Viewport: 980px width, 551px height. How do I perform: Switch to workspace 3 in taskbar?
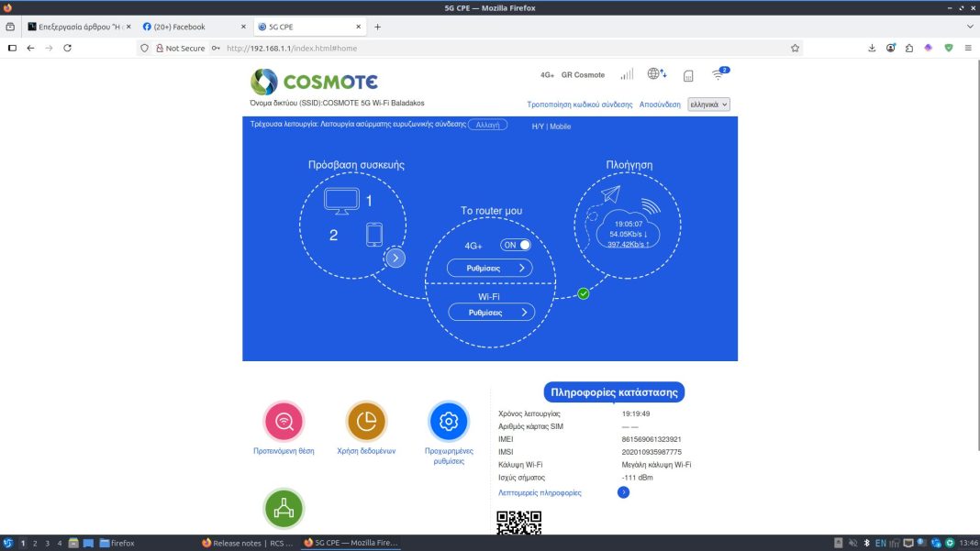(48, 544)
